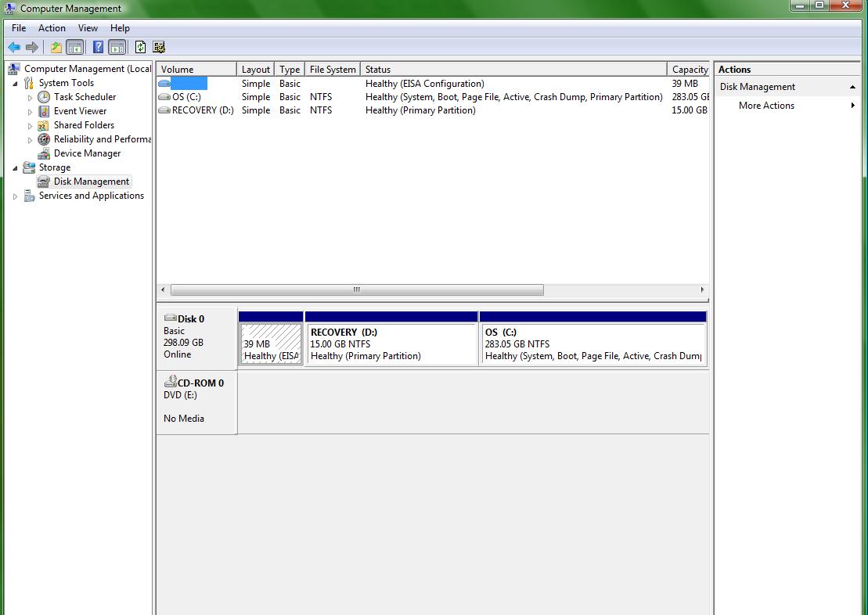Click the System Tools node icon
The width and height of the screenshot is (868, 615).
[29, 83]
